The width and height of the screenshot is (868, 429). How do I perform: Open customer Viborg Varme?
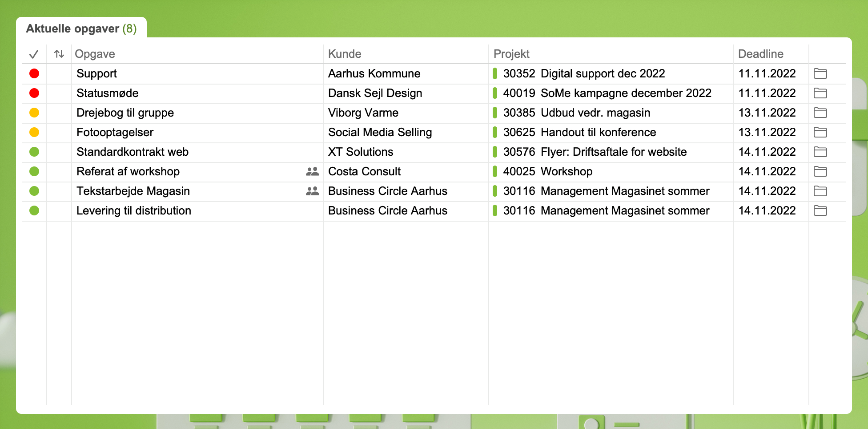tap(363, 113)
